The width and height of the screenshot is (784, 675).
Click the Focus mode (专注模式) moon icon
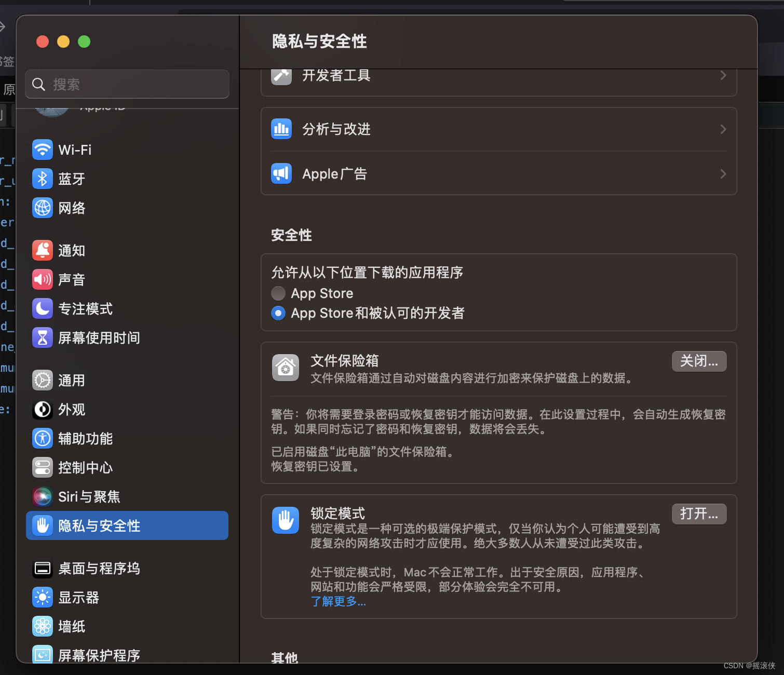coord(43,309)
